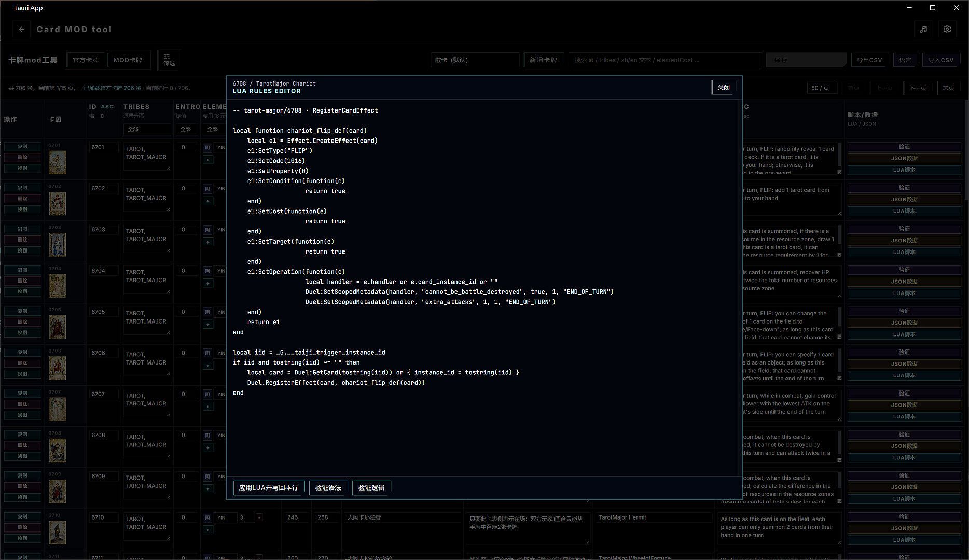Click the 246 value in row 6710
Image resolution: width=969 pixels, height=560 pixels.
(296, 517)
